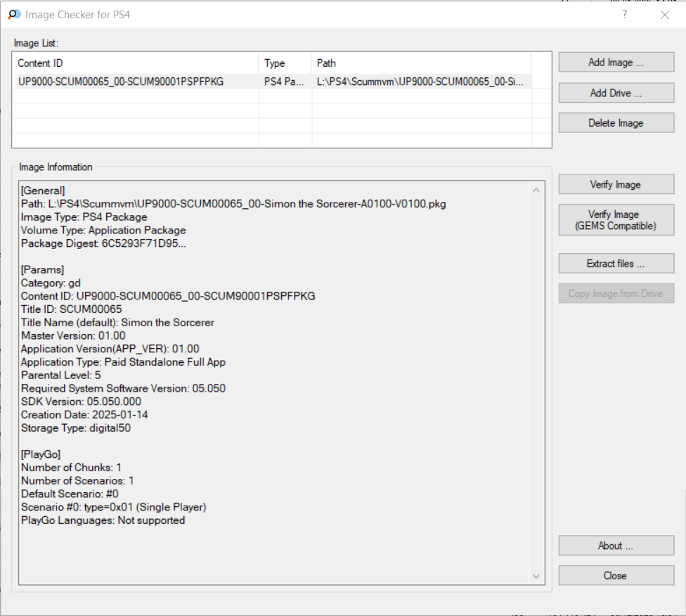Click the 'Storage Type: digital50' line

click(76, 428)
